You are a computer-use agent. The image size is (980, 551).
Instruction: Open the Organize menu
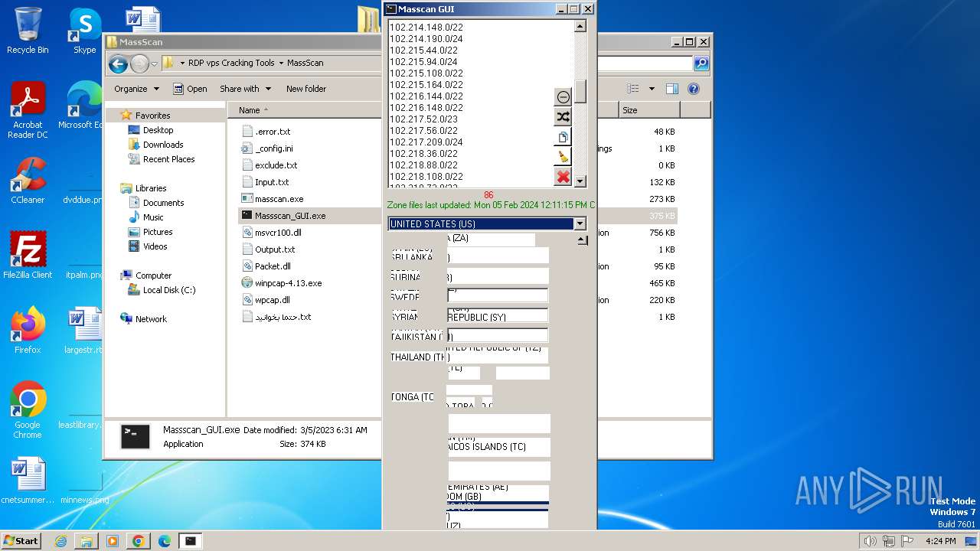click(136, 89)
